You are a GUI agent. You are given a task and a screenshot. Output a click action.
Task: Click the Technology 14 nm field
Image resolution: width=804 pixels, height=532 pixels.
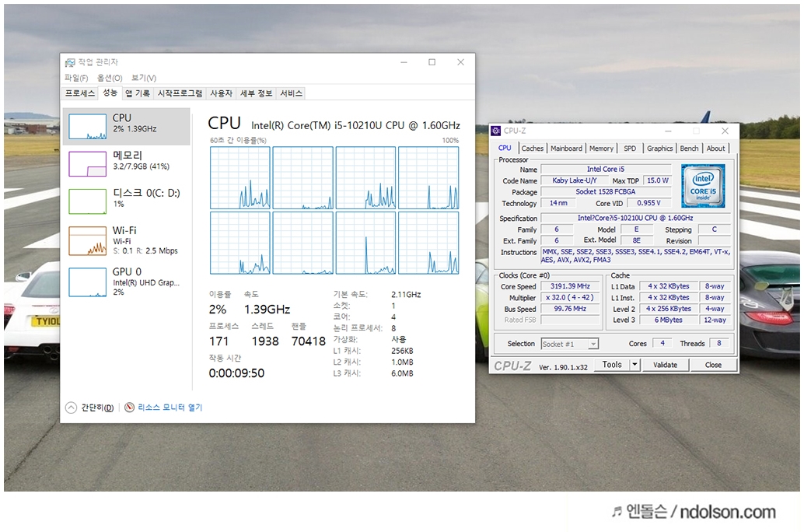click(x=558, y=203)
